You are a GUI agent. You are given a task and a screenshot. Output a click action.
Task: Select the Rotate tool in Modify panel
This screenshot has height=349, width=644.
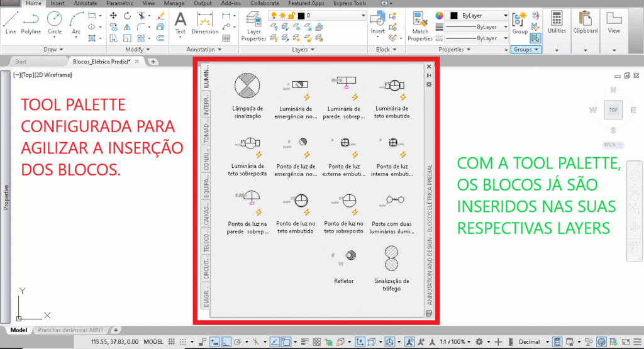coord(127,16)
